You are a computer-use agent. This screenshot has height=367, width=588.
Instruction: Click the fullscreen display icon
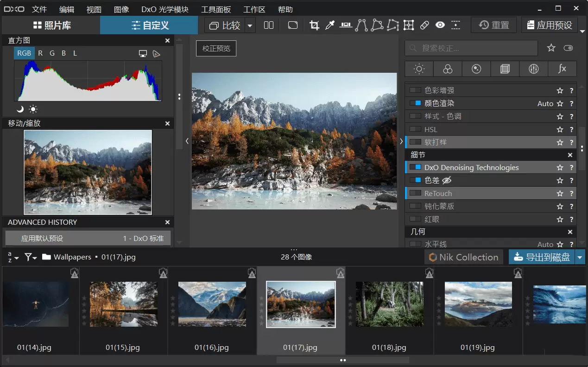click(292, 25)
